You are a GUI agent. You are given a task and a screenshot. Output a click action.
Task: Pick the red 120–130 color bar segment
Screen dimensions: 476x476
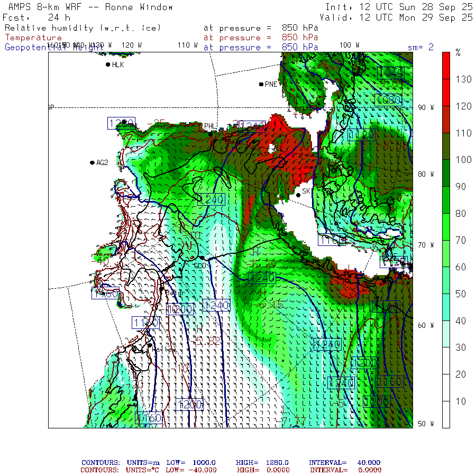(446, 93)
